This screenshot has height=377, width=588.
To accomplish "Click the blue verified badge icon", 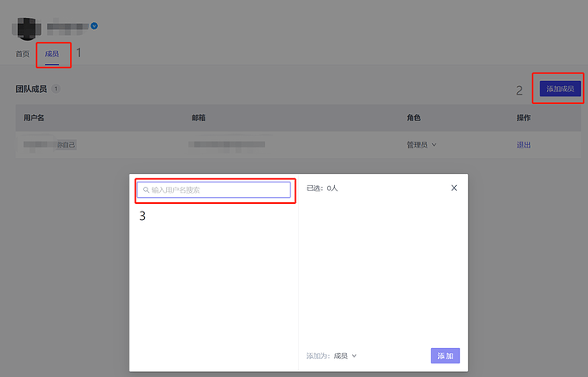I will pos(94,26).
